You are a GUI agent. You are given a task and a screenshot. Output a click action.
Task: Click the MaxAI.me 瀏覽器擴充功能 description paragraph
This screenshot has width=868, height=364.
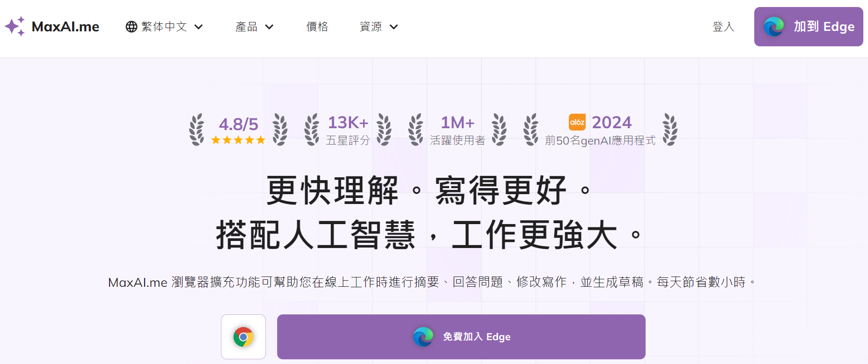(x=432, y=282)
